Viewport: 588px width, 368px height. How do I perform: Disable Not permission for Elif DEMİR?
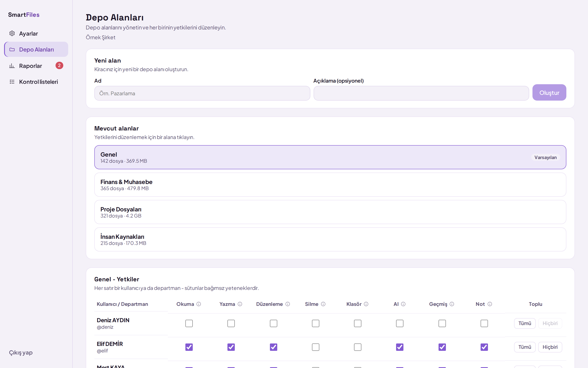coord(484,347)
